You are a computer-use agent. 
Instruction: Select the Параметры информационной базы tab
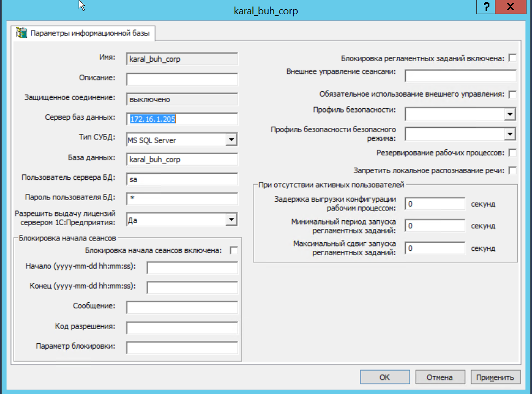pyautogui.click(x=86, y=33)
